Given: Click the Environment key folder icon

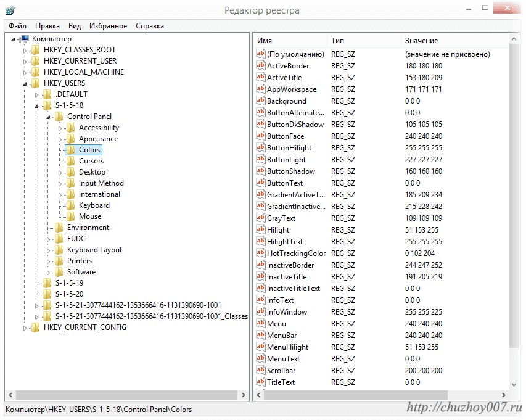Looking at the screenshot, I should pos(59,228).
